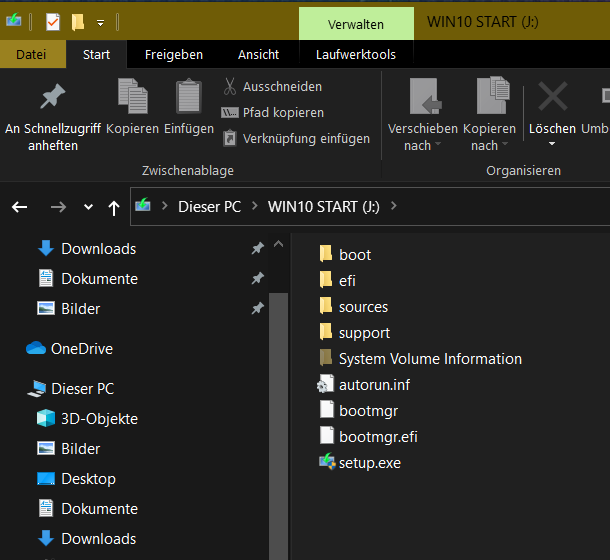
Task: Select the bootmgr.efi file
Action: pyautogui.click(x=368, y=437)
